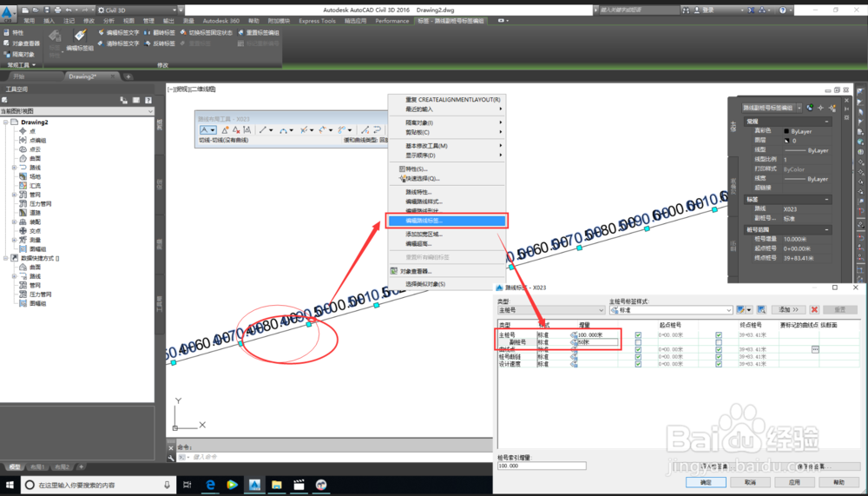Open the Express Tools ribbon tab

pyautogui.click(x=317, y=21)
